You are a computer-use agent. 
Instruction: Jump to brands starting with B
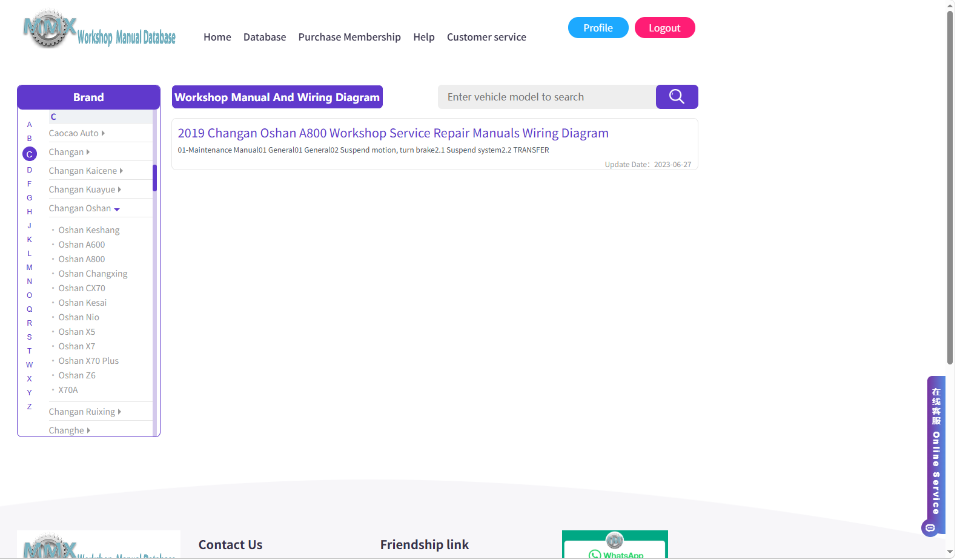[29, 139]
